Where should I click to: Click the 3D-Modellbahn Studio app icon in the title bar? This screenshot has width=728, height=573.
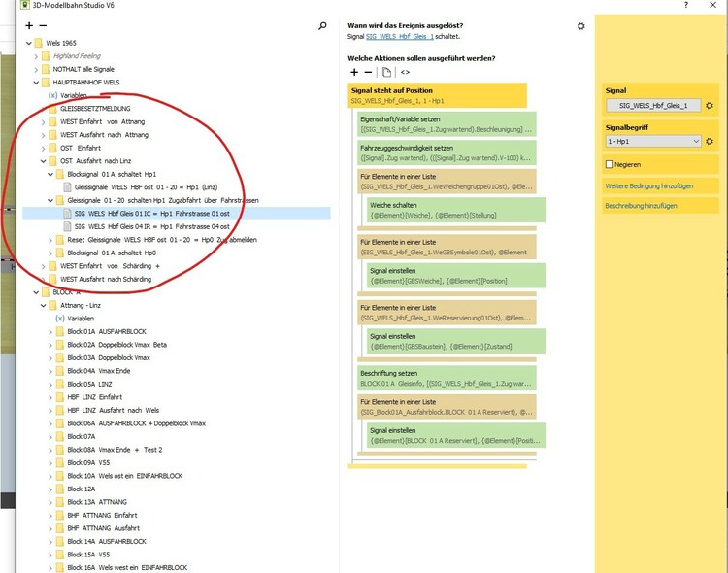25,5
